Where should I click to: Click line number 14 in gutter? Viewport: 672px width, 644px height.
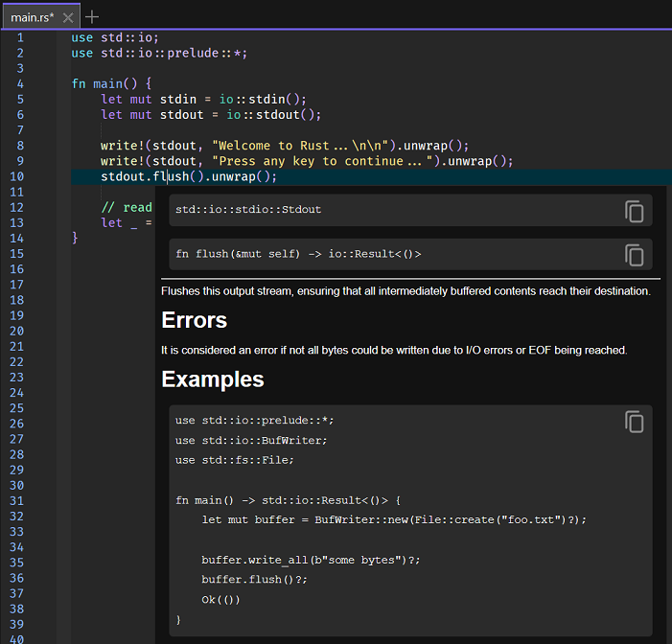tap(16, 239)
